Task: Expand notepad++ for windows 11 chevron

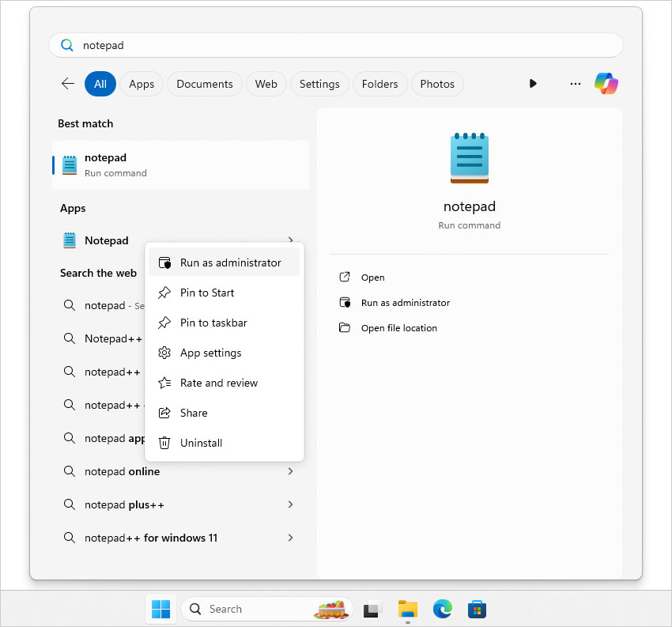Action: pyautogui.click(x=291, y=538)
